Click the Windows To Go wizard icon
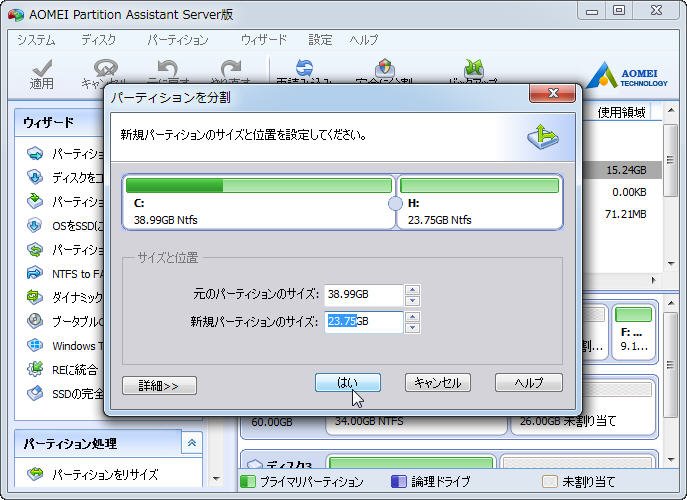The image size is (687, 500). click(x=35, y=345)
